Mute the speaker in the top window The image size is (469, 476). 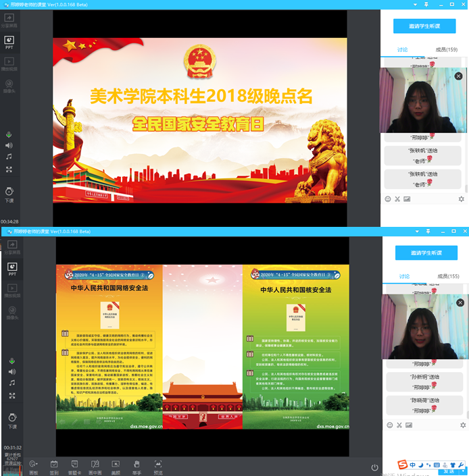(x=9, y=145)
